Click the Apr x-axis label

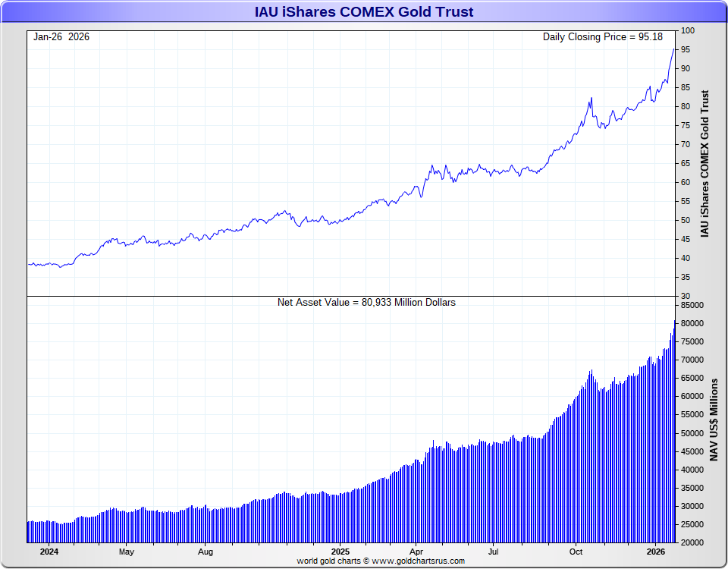(416, 552)
